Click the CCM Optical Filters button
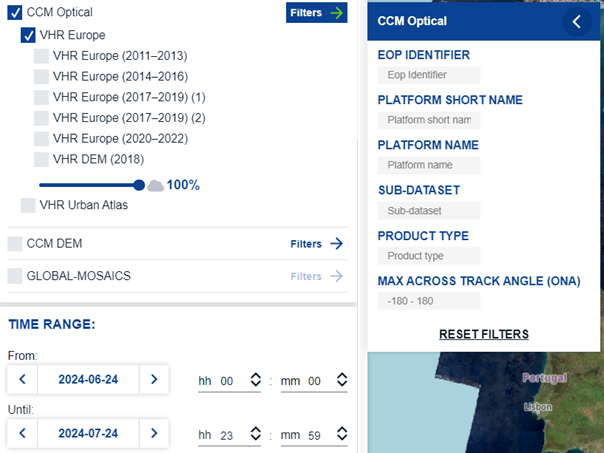The height and width of the screenshot is (453, 604). coord(318,13)
